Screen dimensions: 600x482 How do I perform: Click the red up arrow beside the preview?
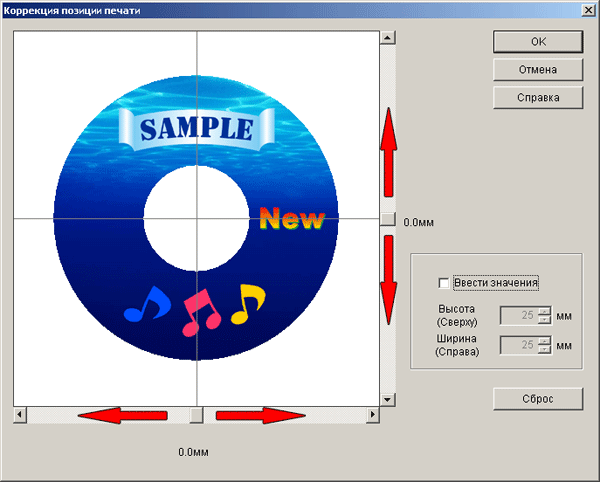(388, 152)
